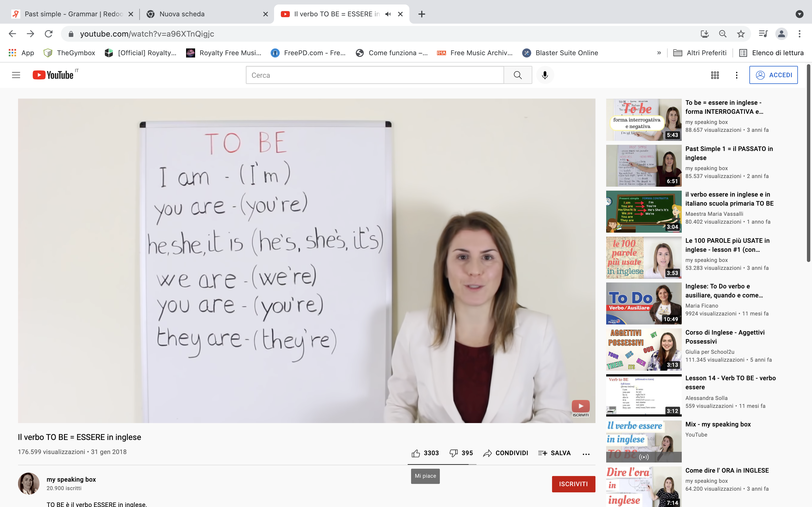Click the search magnifier button

point(518,75)
